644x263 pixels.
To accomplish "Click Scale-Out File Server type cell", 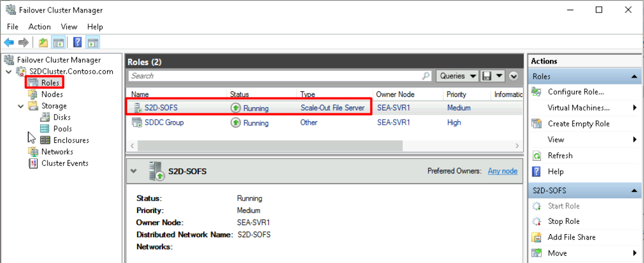I will pyautogui.click(x=332, y=108).
